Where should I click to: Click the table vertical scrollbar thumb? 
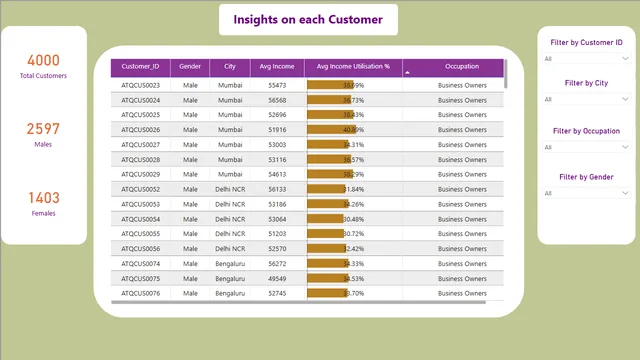506,73
